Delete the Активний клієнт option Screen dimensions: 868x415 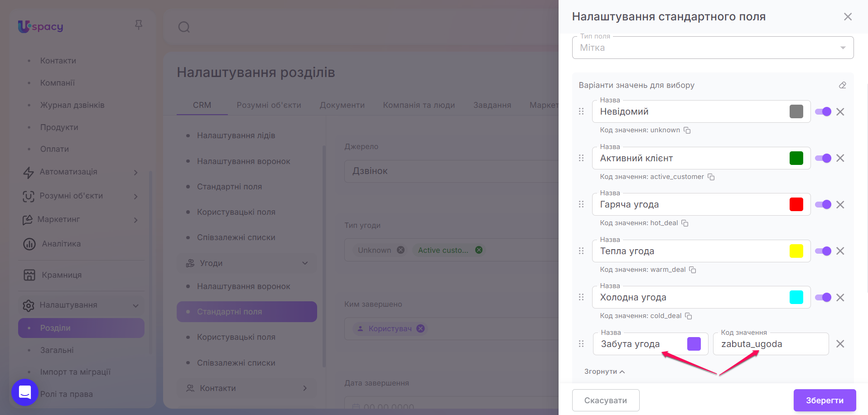coord(840,158)
